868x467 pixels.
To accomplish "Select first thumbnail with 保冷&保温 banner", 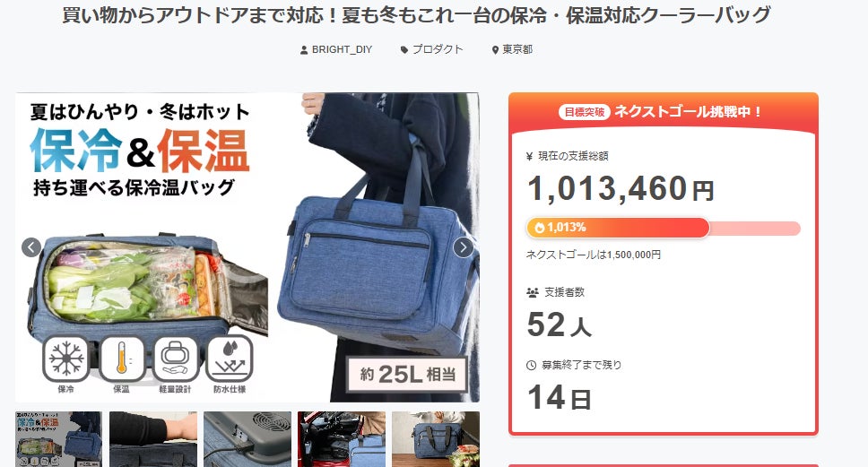I will (58, 439).
